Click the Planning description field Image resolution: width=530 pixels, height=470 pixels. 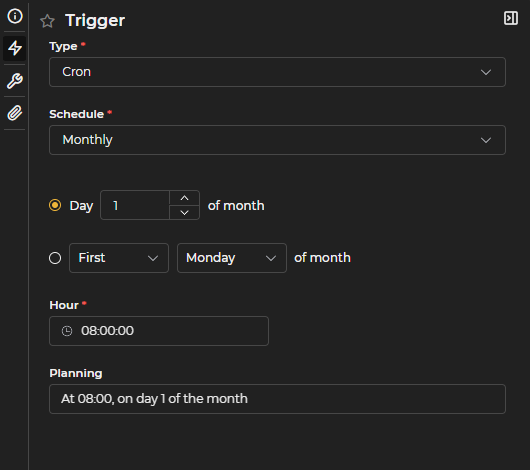pyautogui.click(x=277, y=399)
